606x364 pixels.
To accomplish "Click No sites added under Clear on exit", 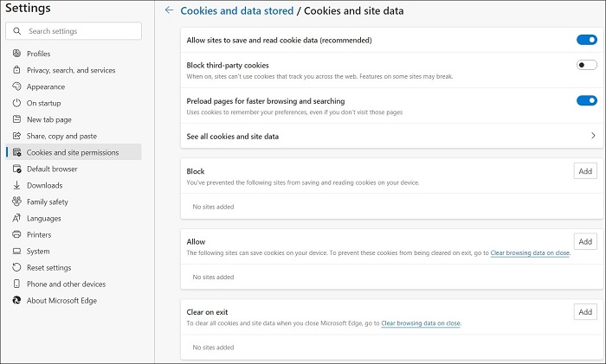I will click(213, 348).
